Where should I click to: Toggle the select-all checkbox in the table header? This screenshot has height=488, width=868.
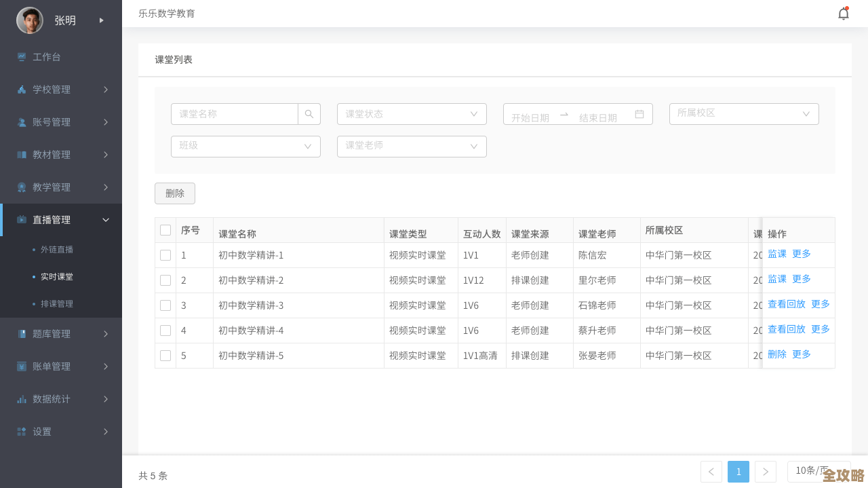pyautogui.click(x=165, y=230)
